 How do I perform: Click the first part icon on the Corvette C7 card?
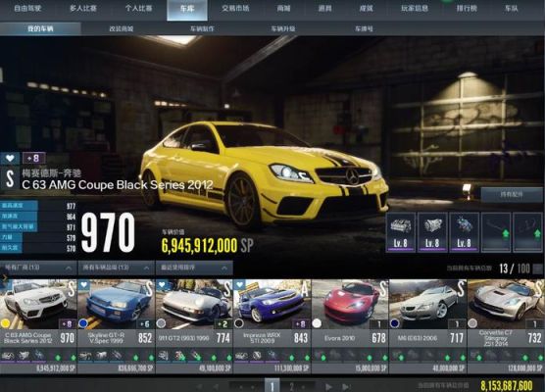(x=475, y=356)
